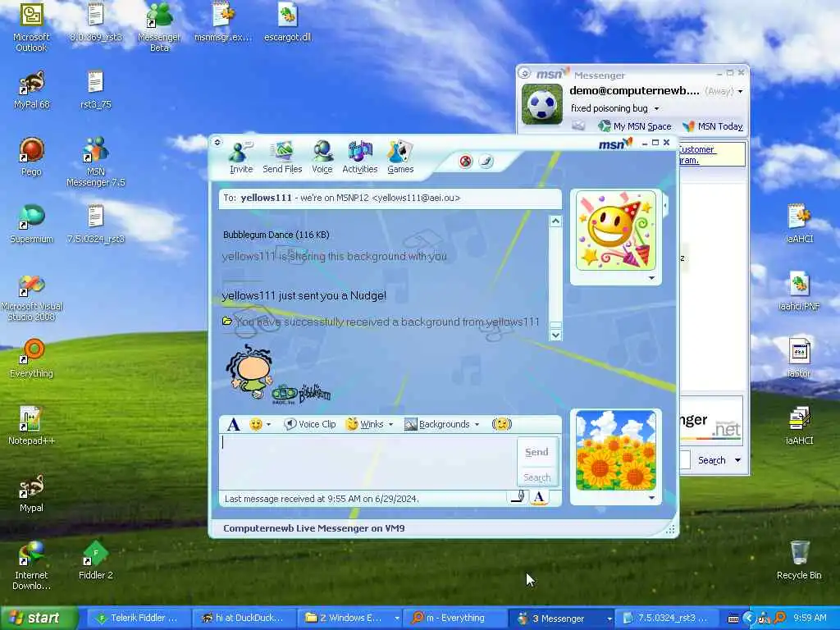Image resolution: width=840 pixels, height=630 pixels.
Task: Expand the Backgrounds dropdown arrow
Action: coord(477,424)
